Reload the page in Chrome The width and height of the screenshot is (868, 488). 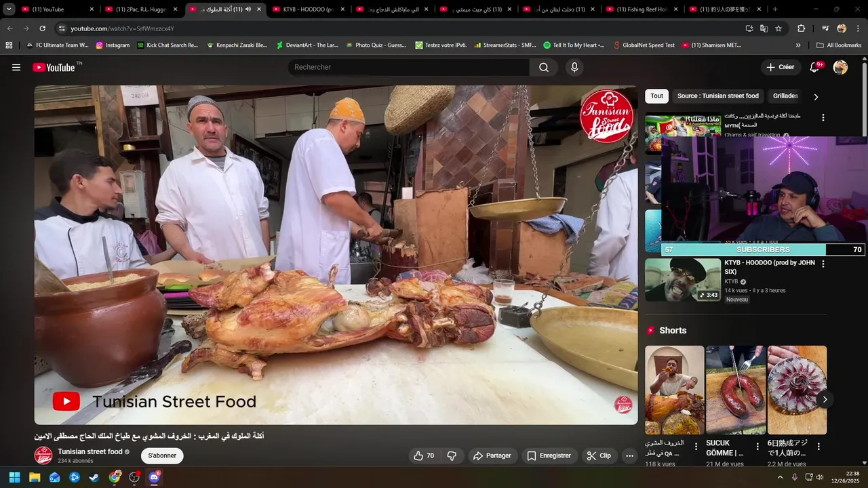[x=42, y=28]
